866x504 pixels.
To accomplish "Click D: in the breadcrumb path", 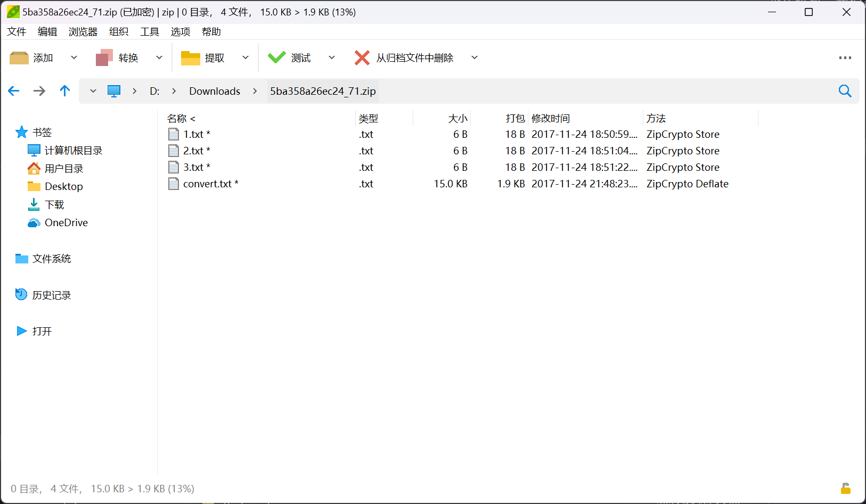I will (154, 91).
